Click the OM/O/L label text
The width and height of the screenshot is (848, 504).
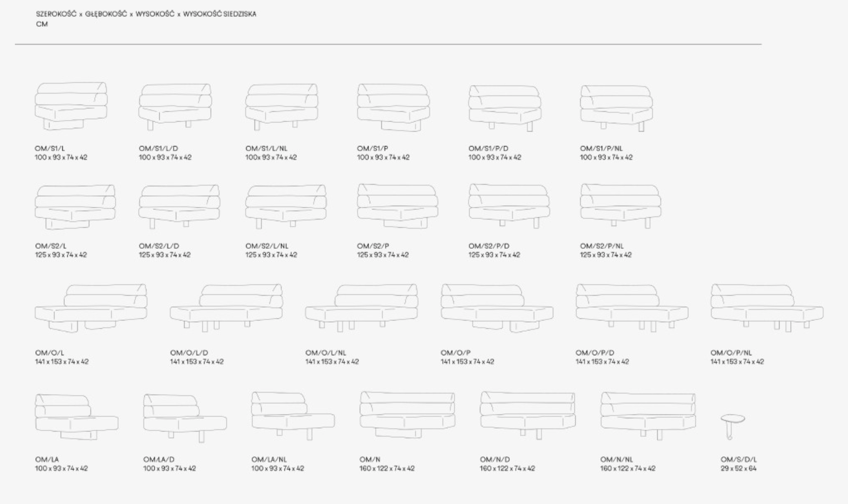pyautogui.click(x=50, y=353)
